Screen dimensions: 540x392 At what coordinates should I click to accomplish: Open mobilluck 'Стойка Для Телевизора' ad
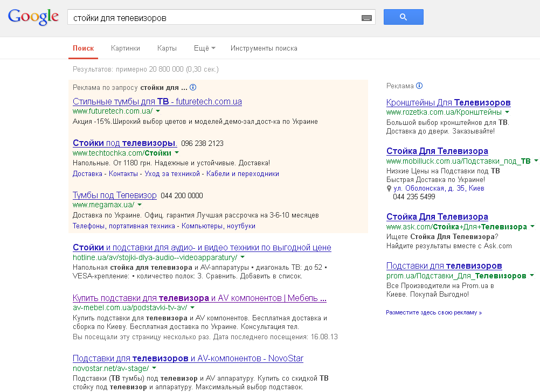[438, 151]
